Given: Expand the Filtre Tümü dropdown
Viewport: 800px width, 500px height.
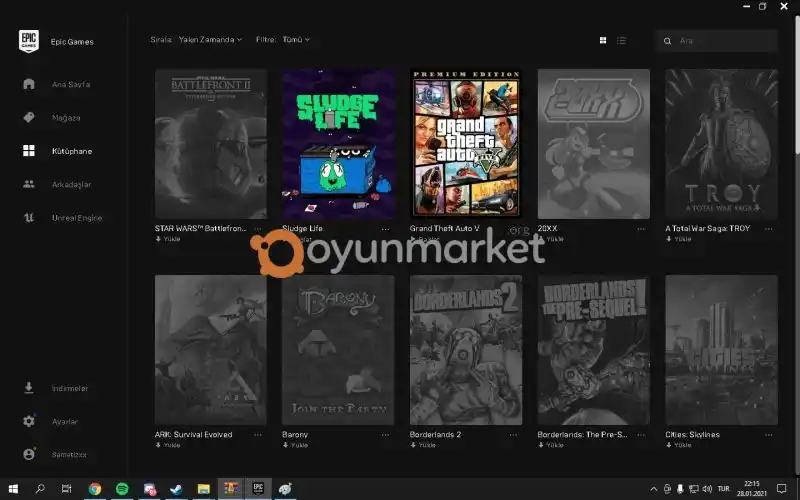Looking at the screenshot, I should pos(296,40).
